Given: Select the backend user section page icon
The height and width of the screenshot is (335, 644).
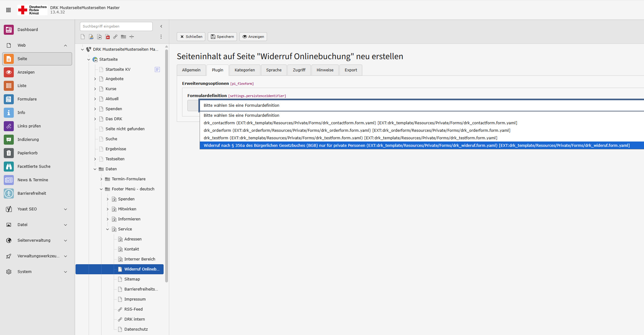Looking at the screenshot, I should [91, 37].
